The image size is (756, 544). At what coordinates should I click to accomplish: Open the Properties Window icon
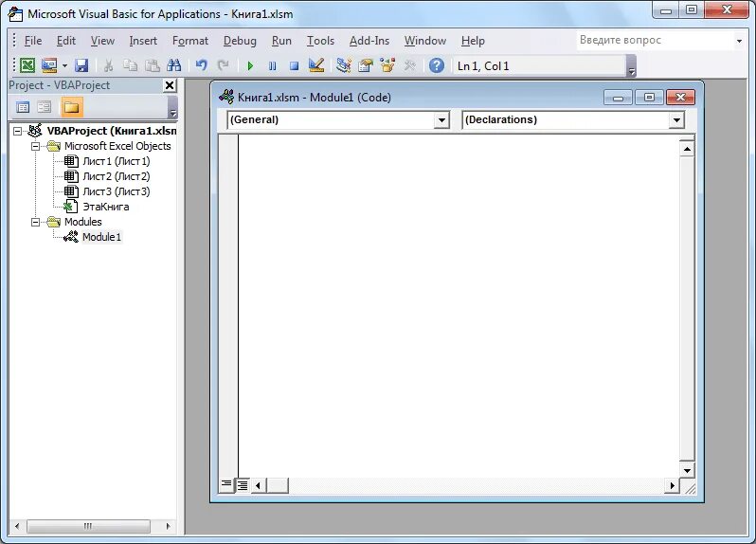366,65
